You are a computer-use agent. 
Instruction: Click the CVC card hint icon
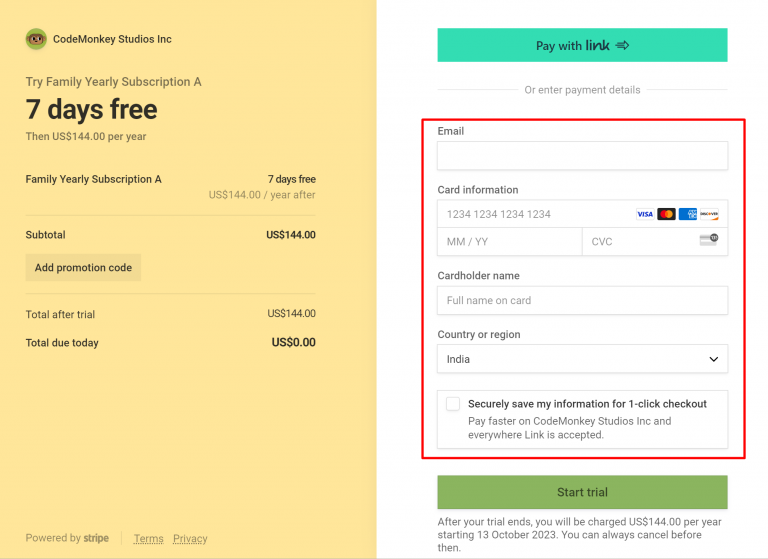pos(708,240)
